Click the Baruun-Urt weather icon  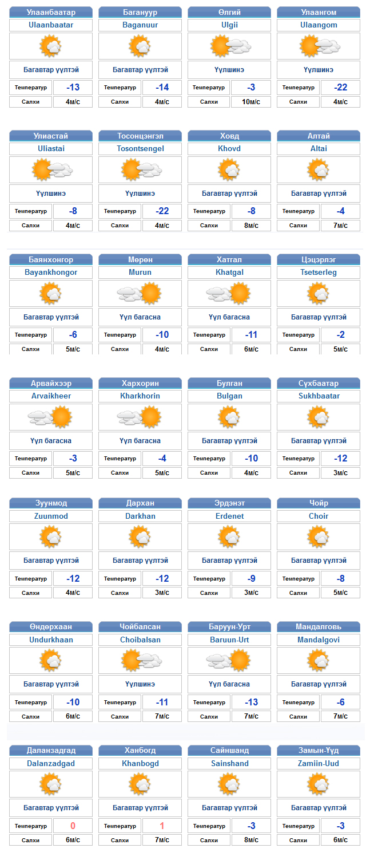coord(229,661)
